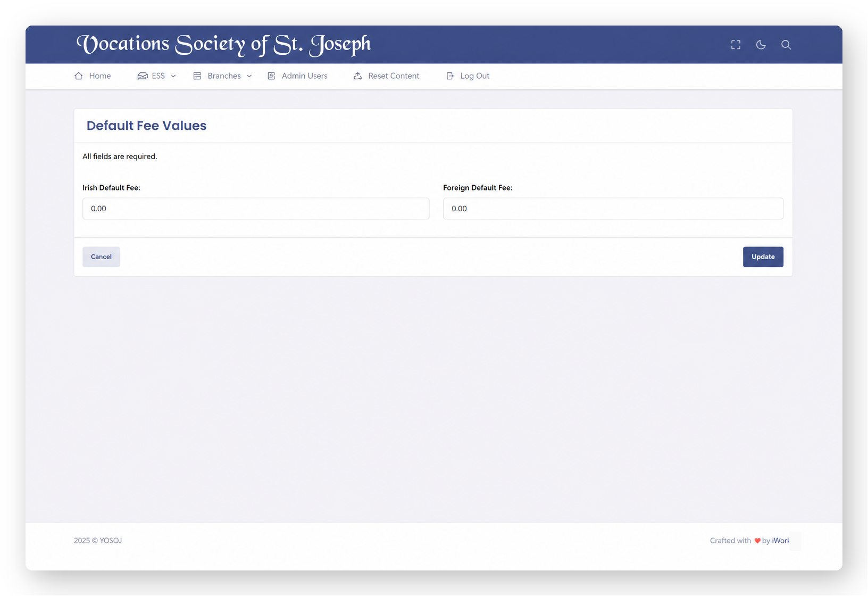Go to Home menu item

click(x=93, y=76)
